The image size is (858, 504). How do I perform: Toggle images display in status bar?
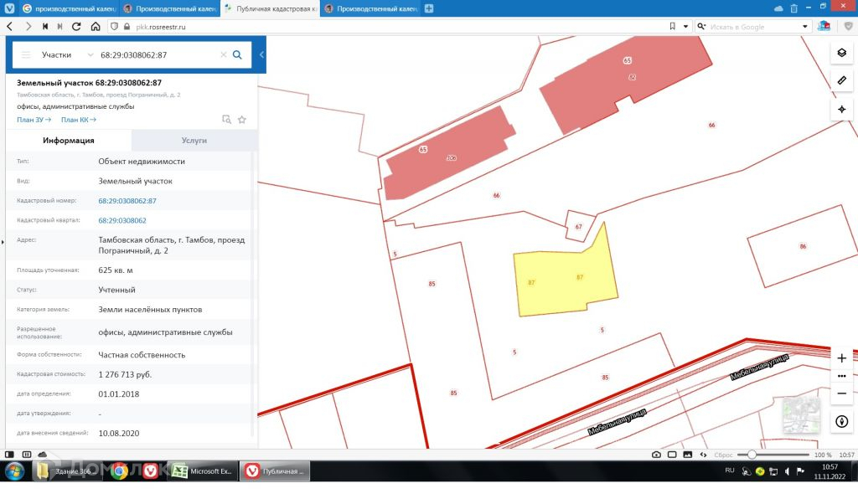(x=688, y=455)
